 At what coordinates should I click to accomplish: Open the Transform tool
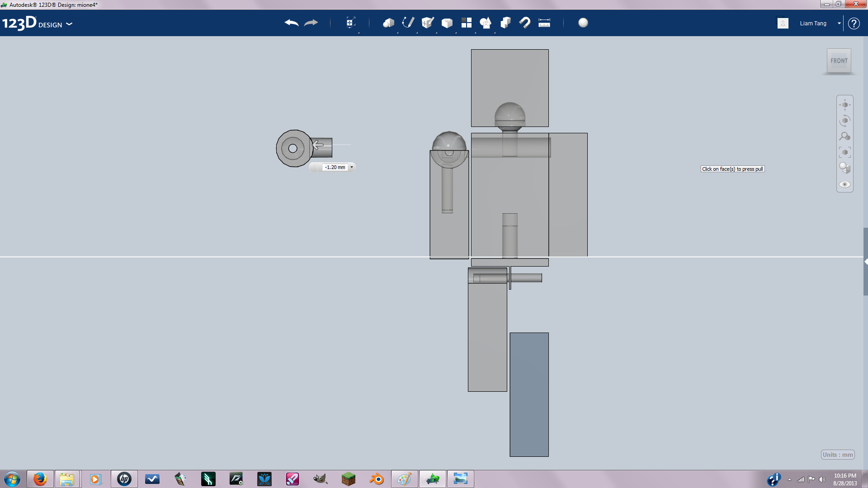pyautogui.click(x=350, y=23)
